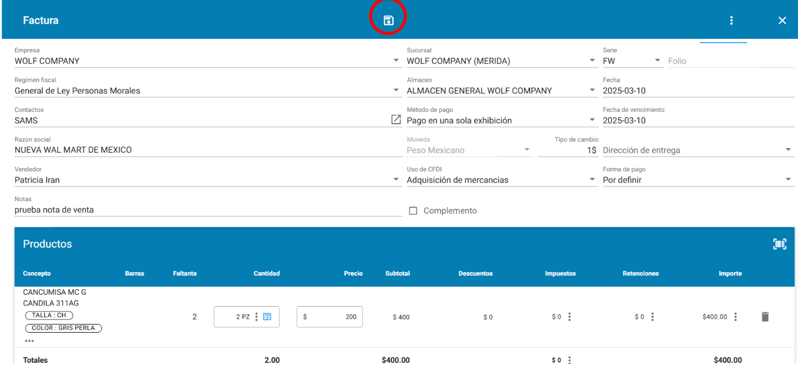
Task: Close the Factura dialog
Action: pyautogui.click(x=782, y=20)
